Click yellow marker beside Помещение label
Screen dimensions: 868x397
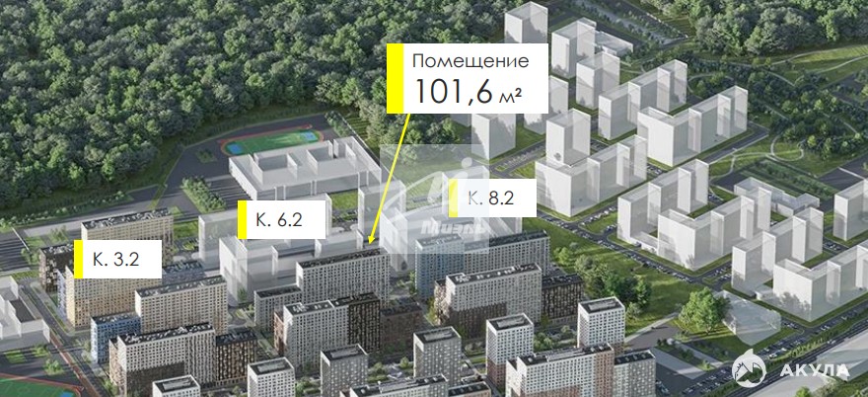point(395,77)
